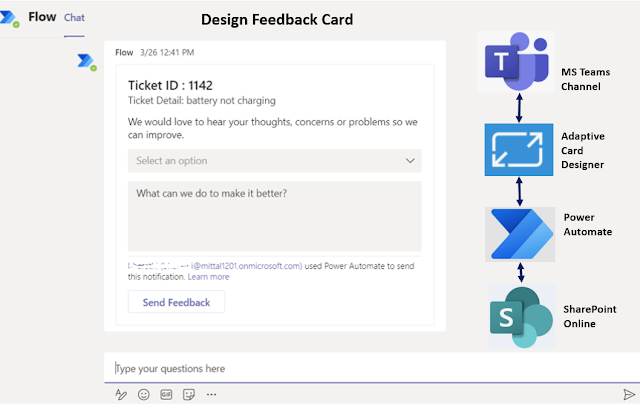The height and width of the screenshot is (406, 640).
Task: Open the Learn more link
Action: 209,276
